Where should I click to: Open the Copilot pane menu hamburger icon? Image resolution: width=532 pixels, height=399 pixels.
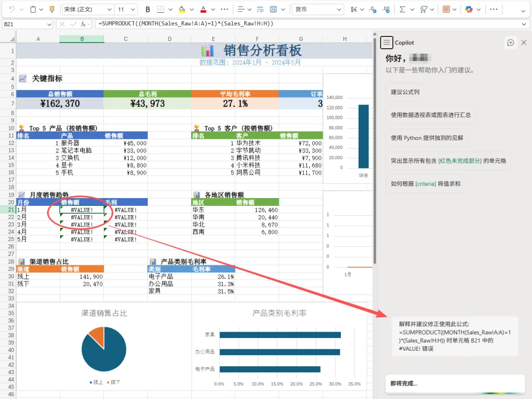387,43
